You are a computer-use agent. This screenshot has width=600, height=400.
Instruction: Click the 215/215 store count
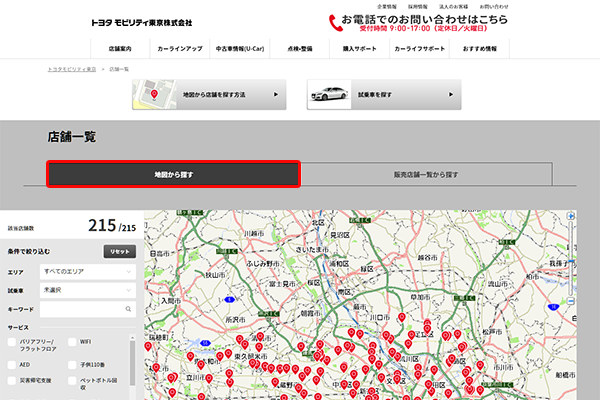112,225
